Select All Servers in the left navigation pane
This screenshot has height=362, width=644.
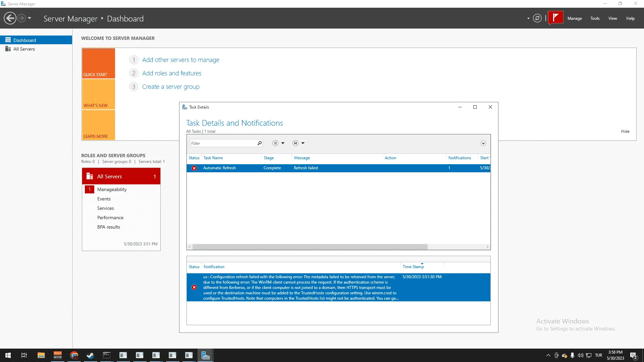click(36, 49)
